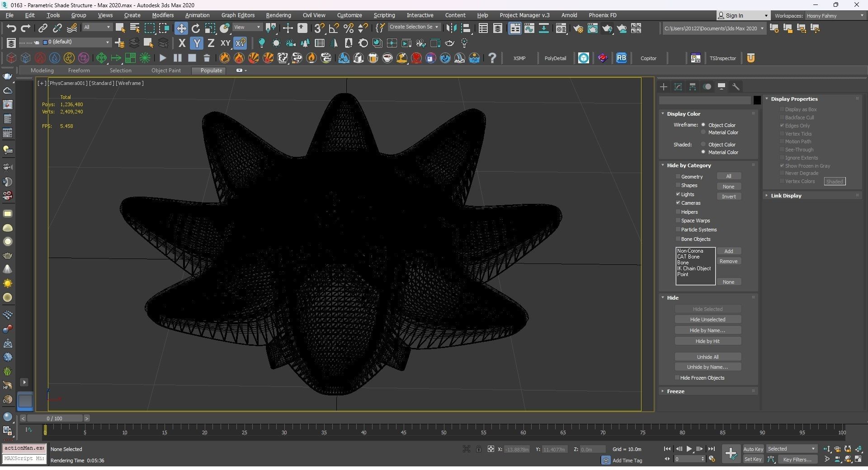Restrict transform to XY plane
Viewport: 868px width, 470px height.
(225, 43)
